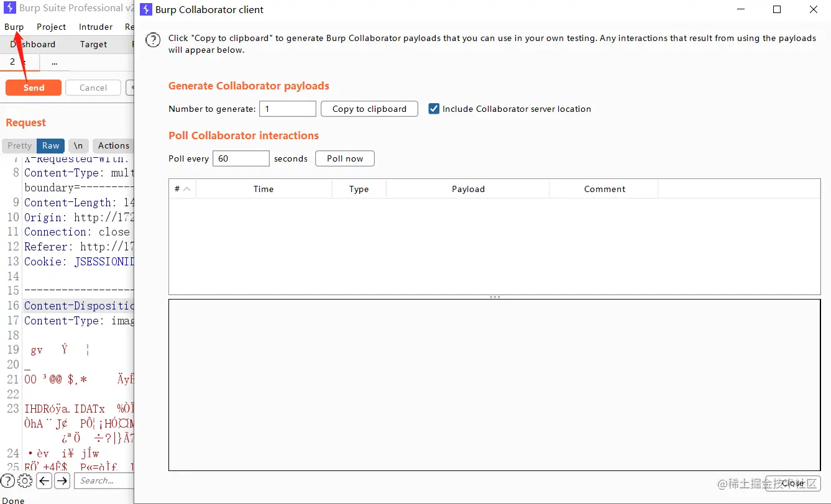The height and width of the screenshot is (504, 831).
Task: Switch to the Dashboard tab
Action: [32, 44]
